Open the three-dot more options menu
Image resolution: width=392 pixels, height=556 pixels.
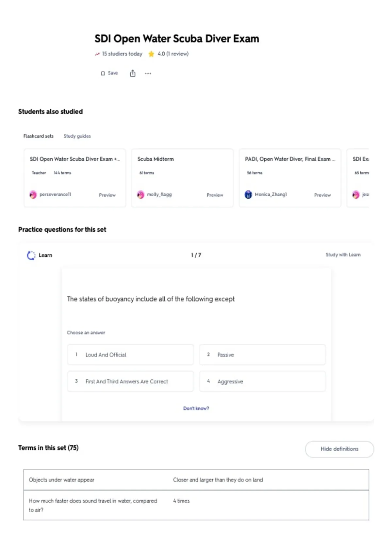click(x=148, y=74)
